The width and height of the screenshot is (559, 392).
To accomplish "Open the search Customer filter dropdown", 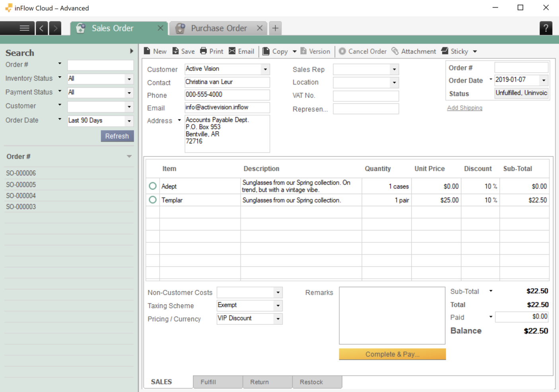I will [129, 107].
